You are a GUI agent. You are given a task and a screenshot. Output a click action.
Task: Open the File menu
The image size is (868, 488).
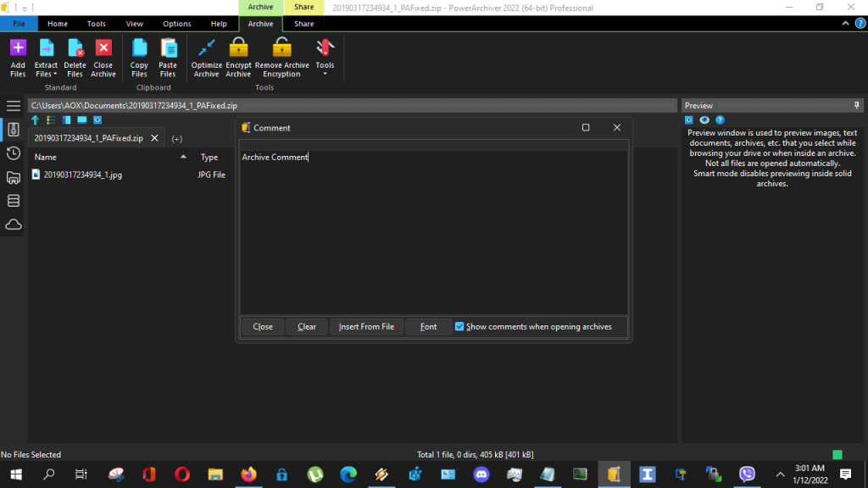pos(19,24)
